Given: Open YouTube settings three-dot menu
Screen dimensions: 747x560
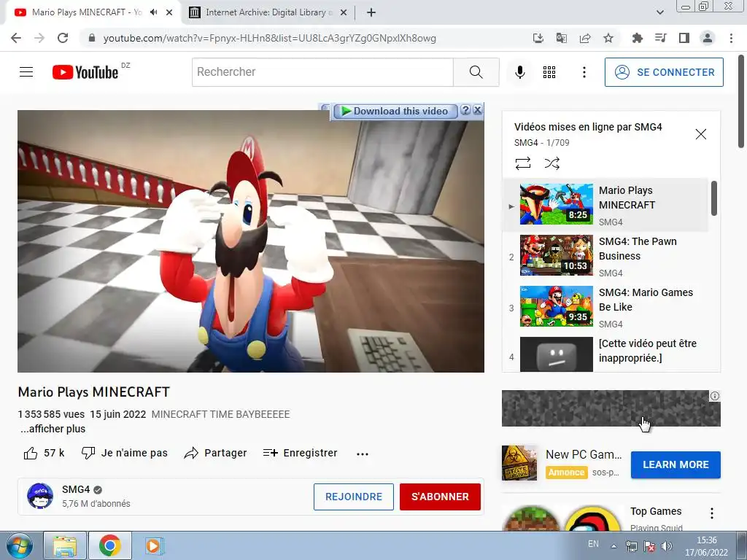Looking at the screenshot, I should click(584, 72).
